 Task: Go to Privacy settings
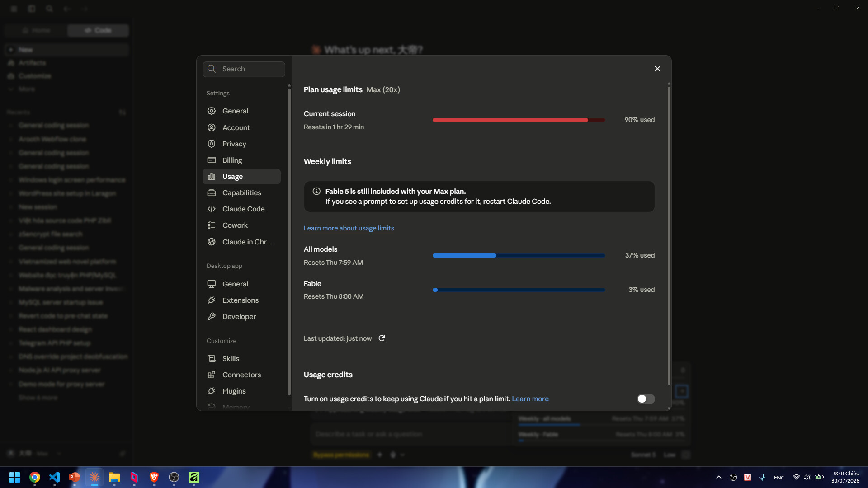241,144
